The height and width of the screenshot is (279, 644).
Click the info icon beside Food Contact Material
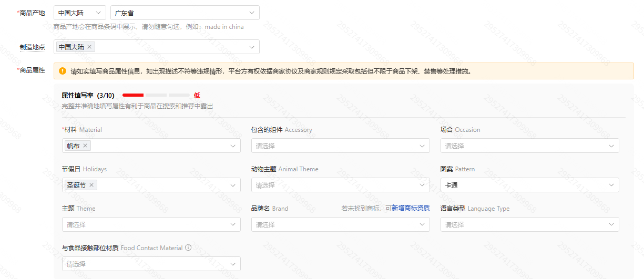click(188, 248)
